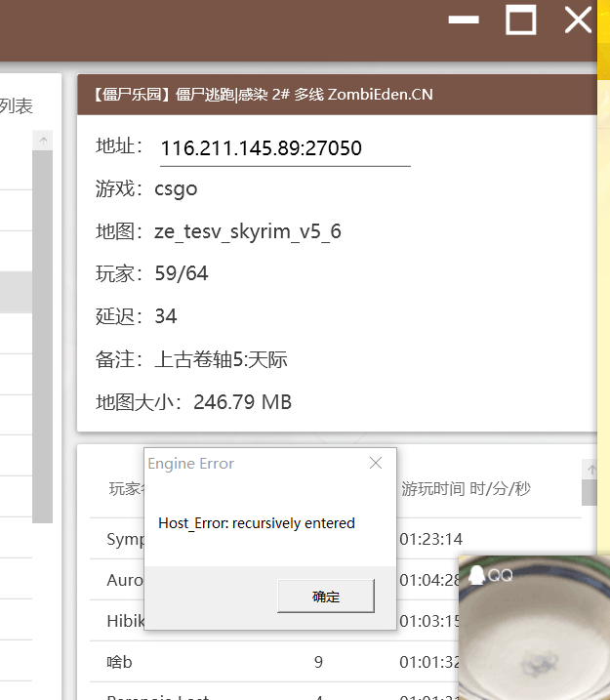The height and width of the screenshot is (700, 610).
Task: Close the Engine Error dialog
Action: coord(376,463)
